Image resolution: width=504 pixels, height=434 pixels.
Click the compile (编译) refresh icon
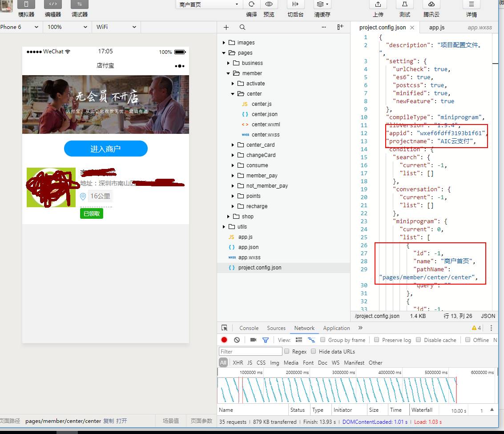click(x=251, y=4)
